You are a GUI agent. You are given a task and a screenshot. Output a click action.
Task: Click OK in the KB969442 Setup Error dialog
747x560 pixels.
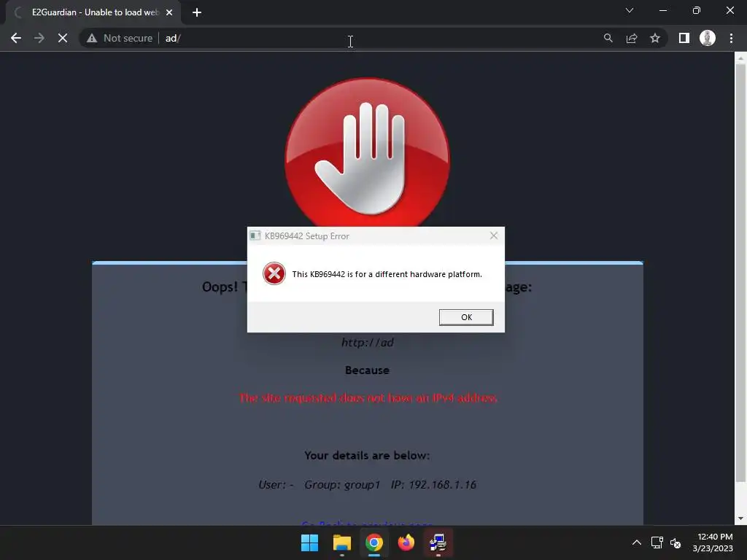coord(466,317)
